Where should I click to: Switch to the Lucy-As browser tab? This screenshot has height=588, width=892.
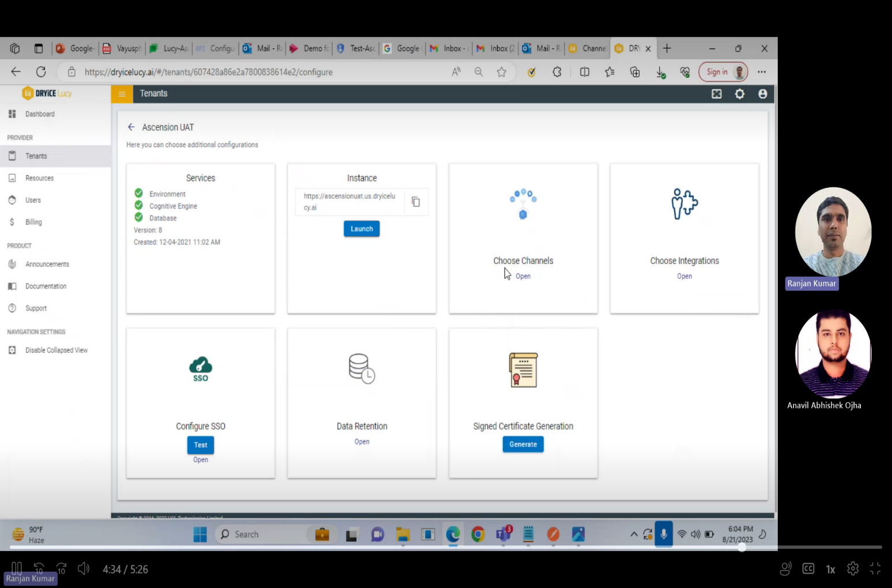pyautogui.click(x=169, y=48)
